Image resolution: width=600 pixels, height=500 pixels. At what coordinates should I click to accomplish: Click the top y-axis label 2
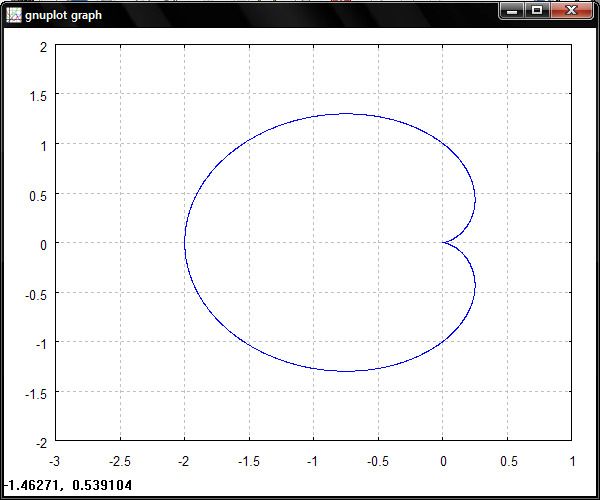[x=43, y=47]
